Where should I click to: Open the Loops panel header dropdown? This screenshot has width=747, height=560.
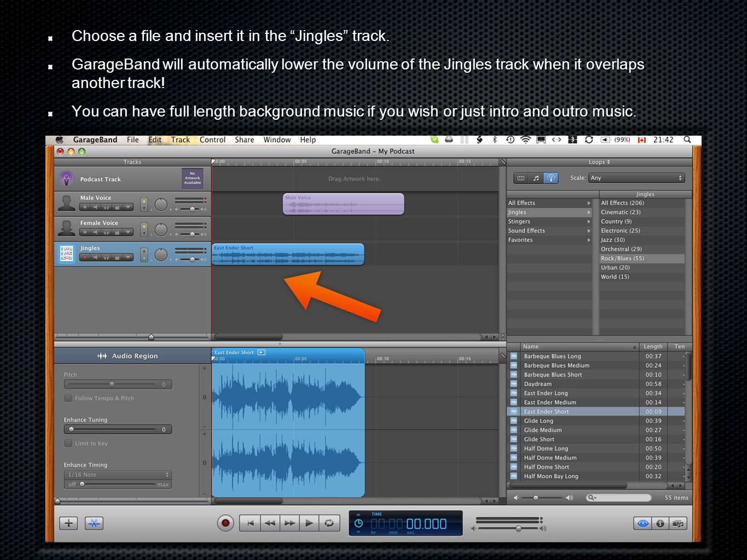pos(599,162)
